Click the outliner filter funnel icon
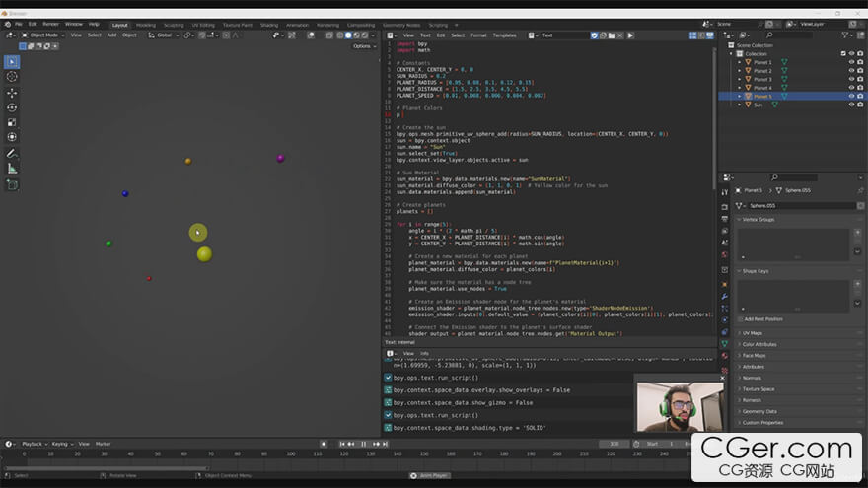 844,35
